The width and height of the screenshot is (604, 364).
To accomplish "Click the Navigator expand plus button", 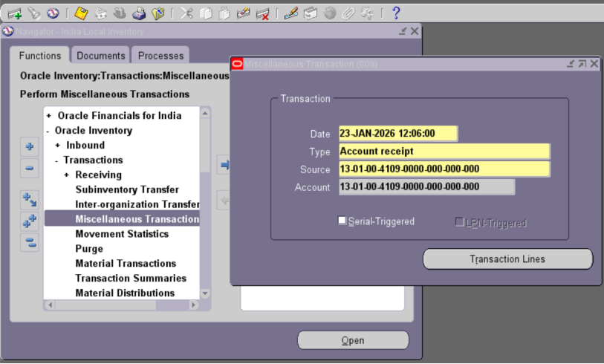I will 30,146.
